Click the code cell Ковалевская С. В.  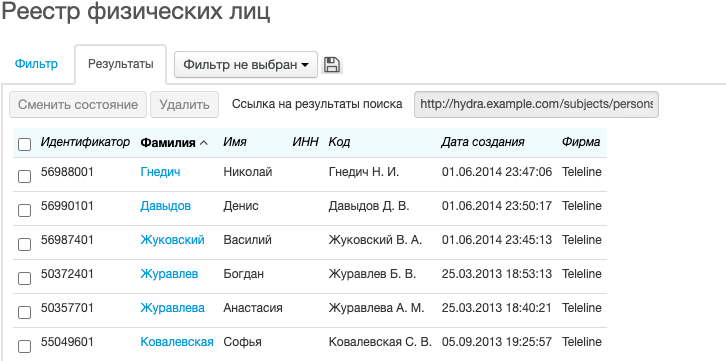pyautogui.click(x=380, y=342)
